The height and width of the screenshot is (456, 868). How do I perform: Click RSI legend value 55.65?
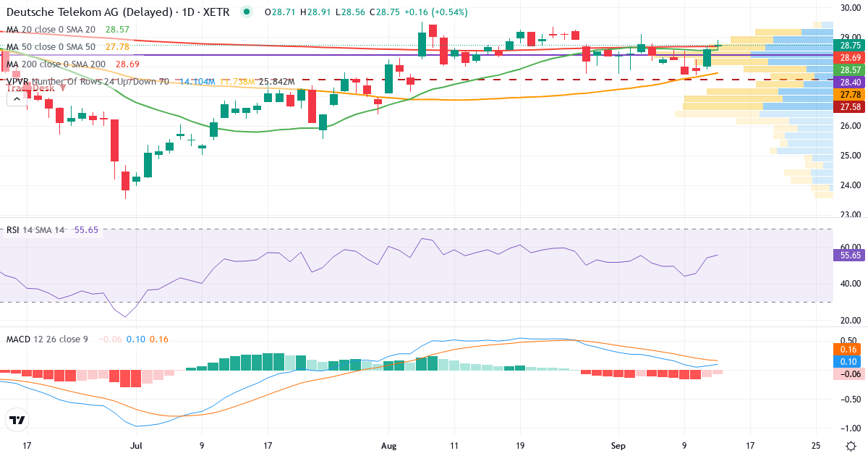coord(88,230)
